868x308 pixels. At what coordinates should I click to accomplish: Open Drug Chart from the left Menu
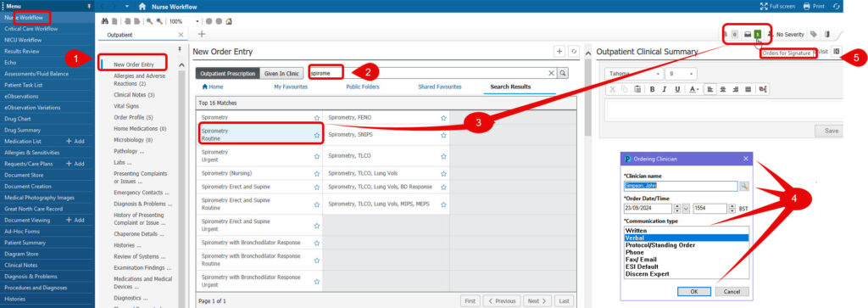(18, 119)
